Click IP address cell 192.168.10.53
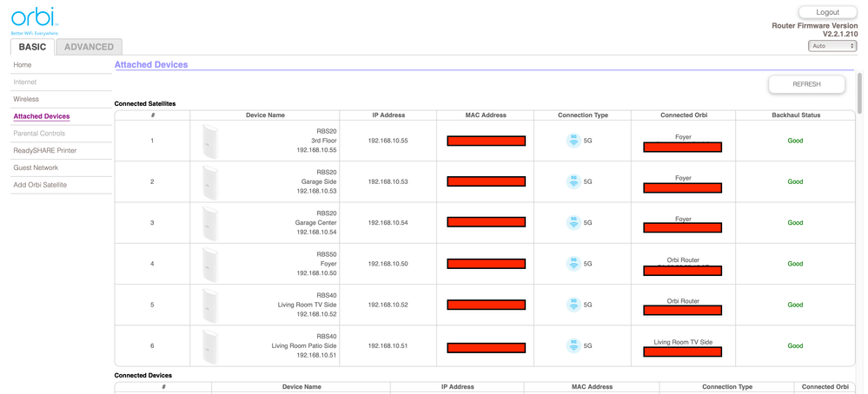This screenshot has height=394, width=868. 388,181
